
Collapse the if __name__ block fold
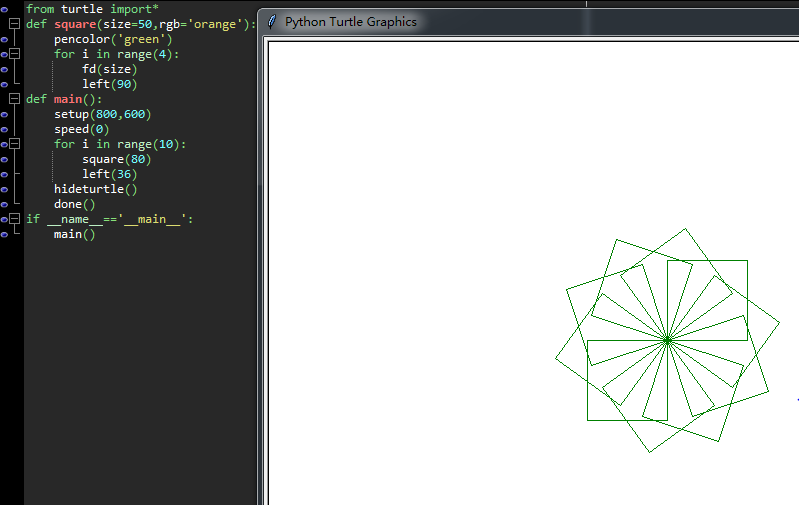pos(15,219)
